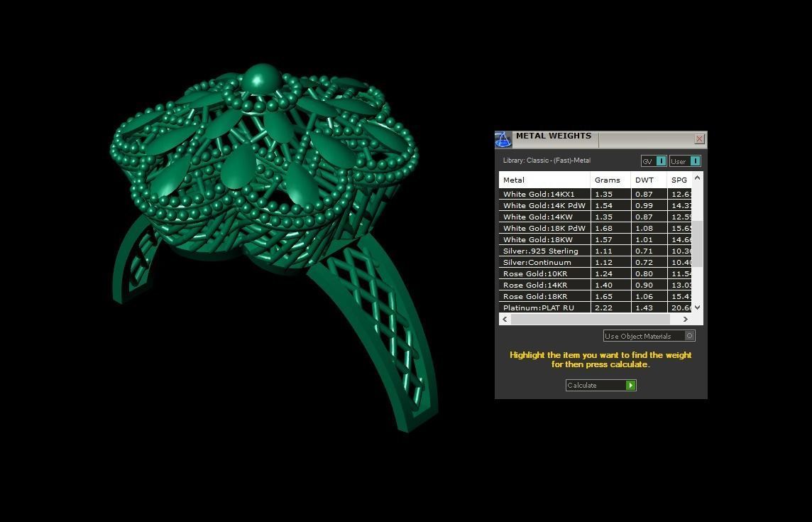Image resolution: width=812 pixels, height=522 pixels.
Task: Select the Rose Gold:10KR row
Action: 595,273
